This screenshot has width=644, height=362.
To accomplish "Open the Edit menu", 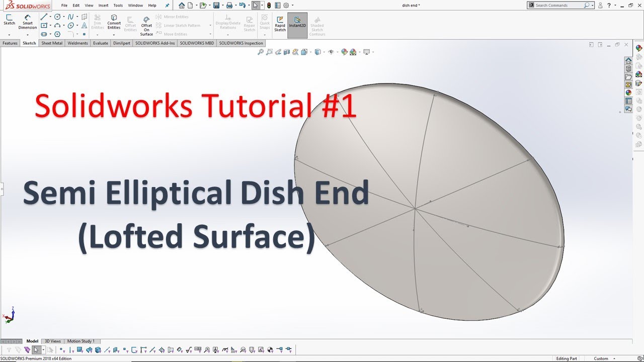I will (76, 6).
